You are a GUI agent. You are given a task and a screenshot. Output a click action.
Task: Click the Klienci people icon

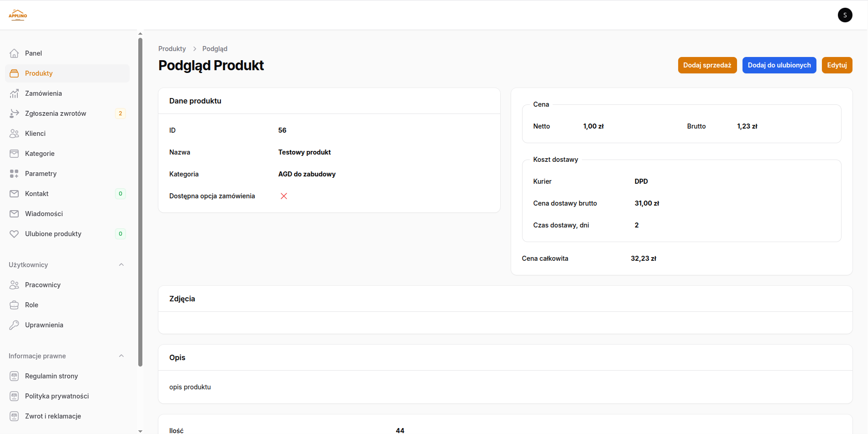(x=14, y=134)
